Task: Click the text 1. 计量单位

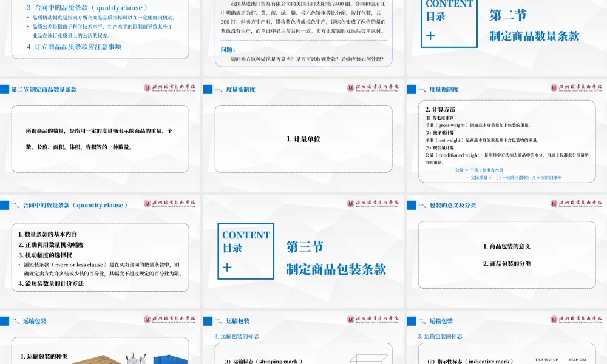Action: [x=303, y=138]
